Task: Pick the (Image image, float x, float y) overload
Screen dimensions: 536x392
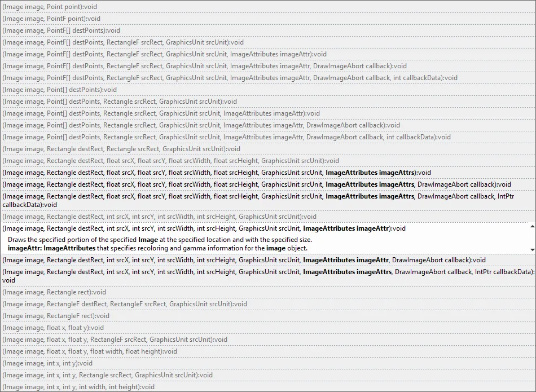Action: pyautogui.click(x=53, y=328)
